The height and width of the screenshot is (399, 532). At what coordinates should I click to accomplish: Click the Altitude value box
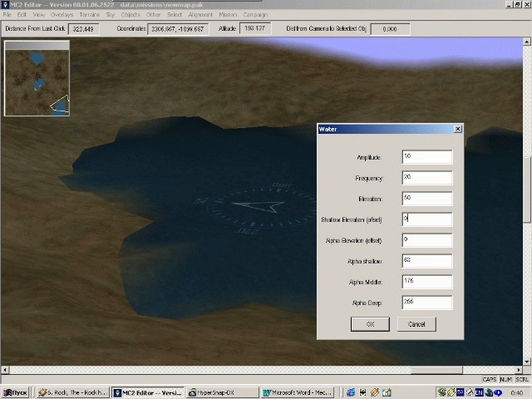point(255,28)
